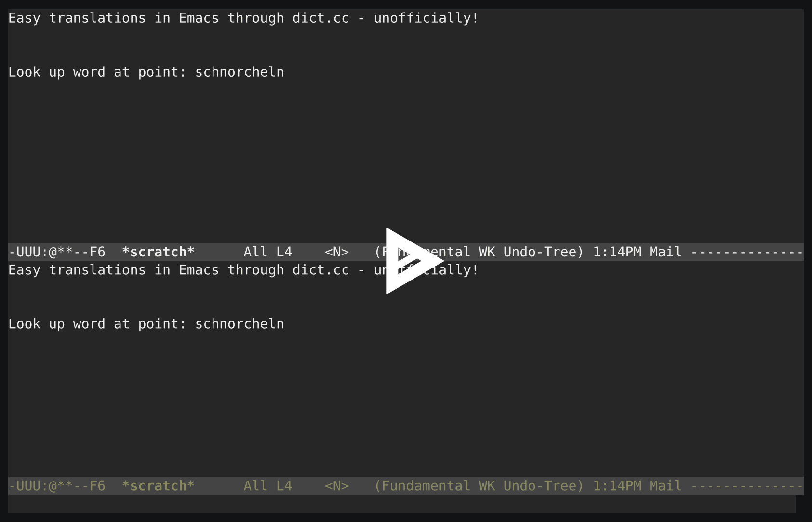The width and height of the screenshot is (812, 522).
Task: Click 'WK' minor mode in upper mode line
Action: tap(487, 252)
